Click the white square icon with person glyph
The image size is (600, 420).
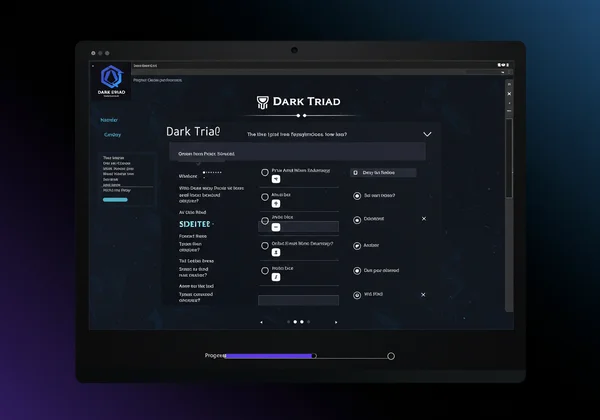[x=276, y=252]
